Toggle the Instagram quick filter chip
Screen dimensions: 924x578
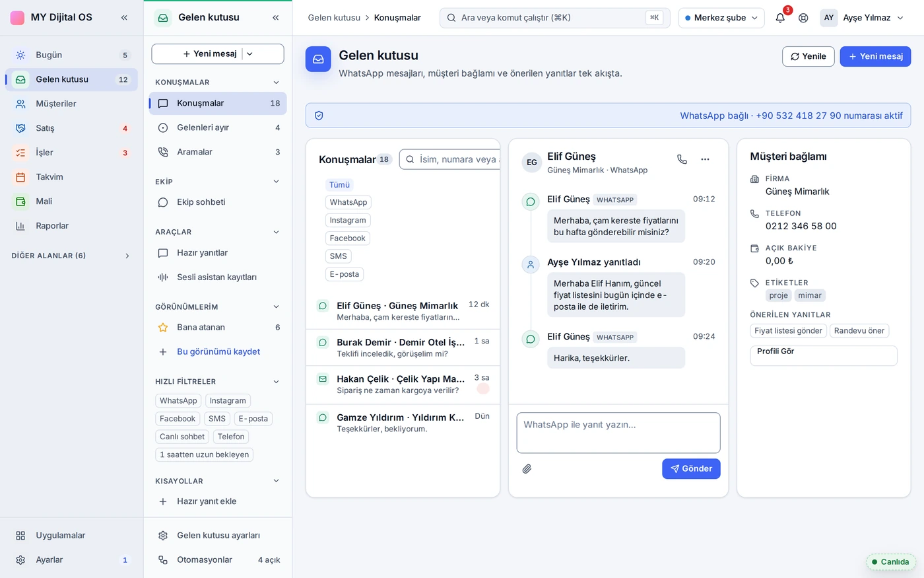(228, 401)
